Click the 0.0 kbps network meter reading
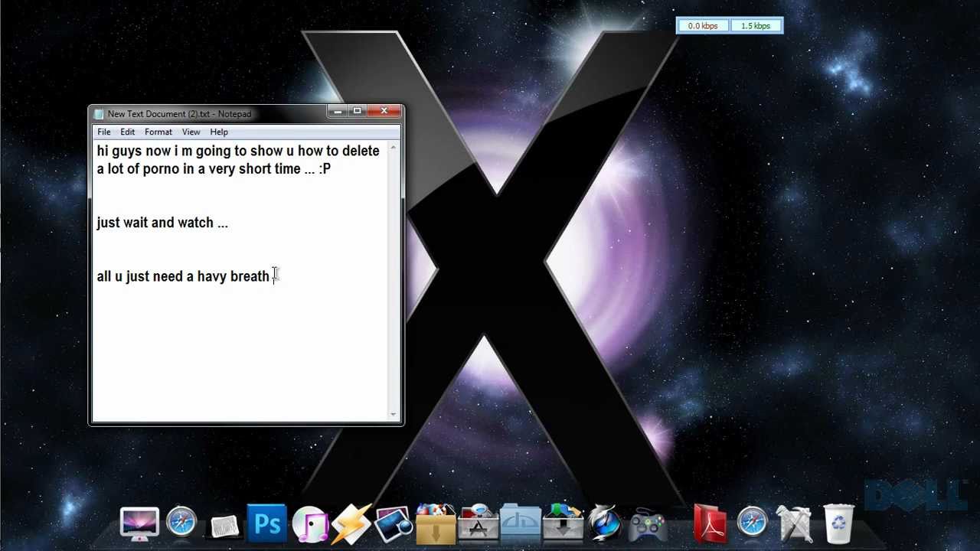Screen dimensions: 980x551 click(703, 26)
